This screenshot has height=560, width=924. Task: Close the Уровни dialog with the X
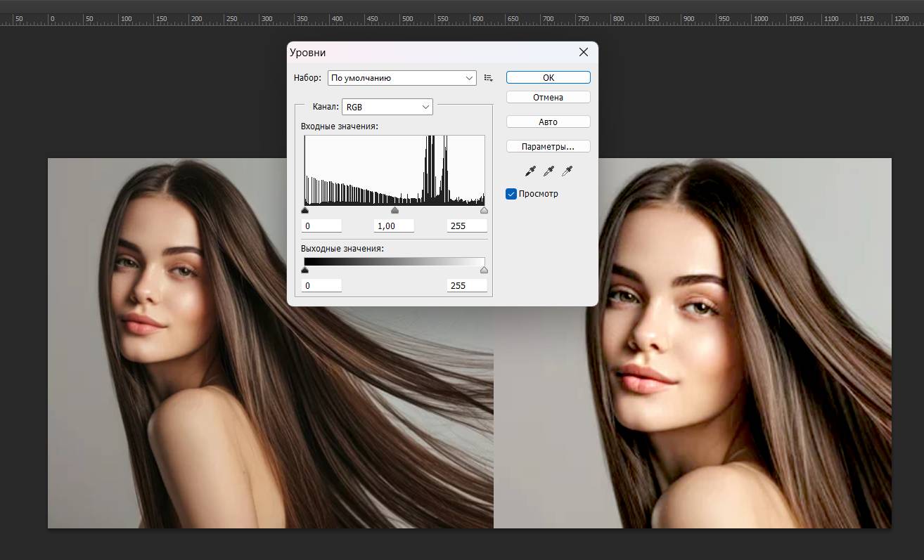click(583, 53)
